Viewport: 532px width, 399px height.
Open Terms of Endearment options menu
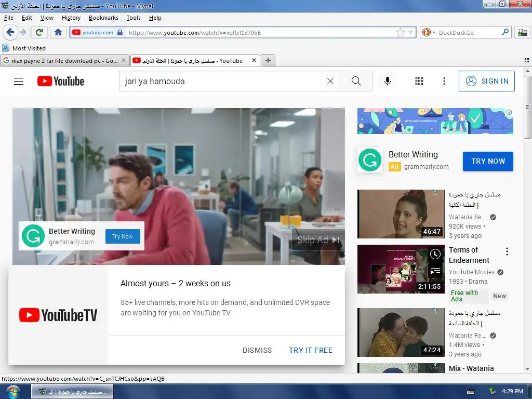pos(507,251)
